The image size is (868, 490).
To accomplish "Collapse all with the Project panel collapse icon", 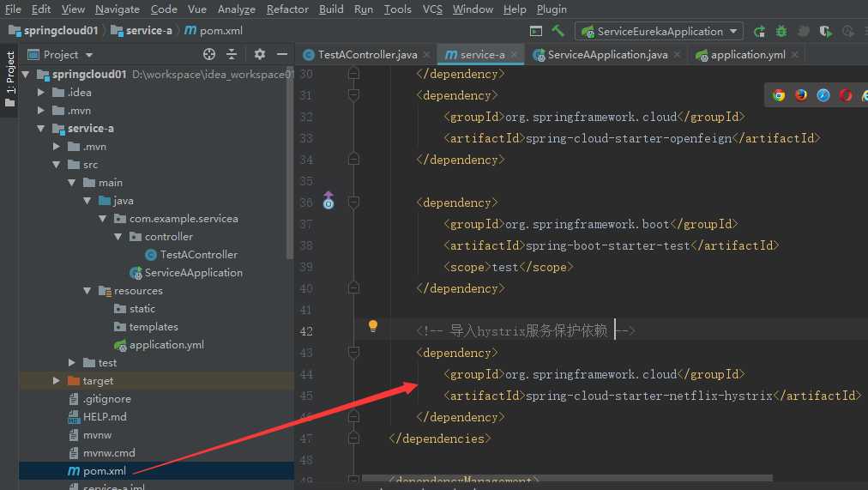I will coord(232,54).
